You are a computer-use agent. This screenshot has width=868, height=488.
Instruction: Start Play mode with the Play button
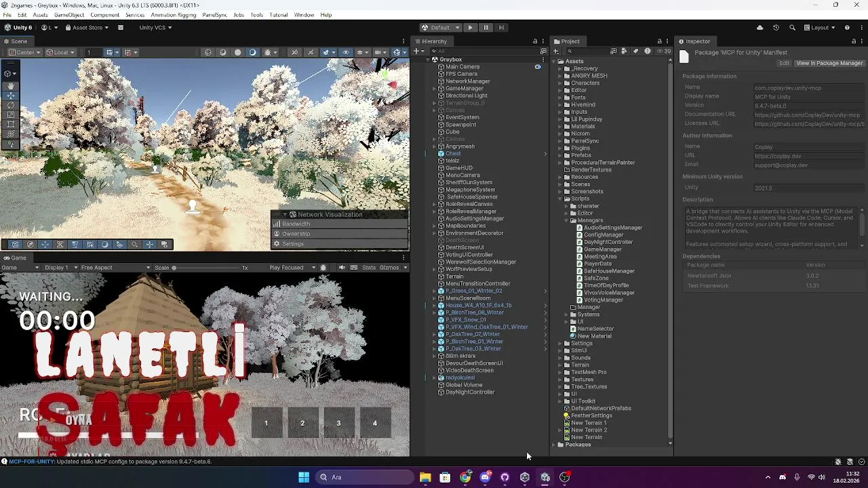tap(470, 28)
